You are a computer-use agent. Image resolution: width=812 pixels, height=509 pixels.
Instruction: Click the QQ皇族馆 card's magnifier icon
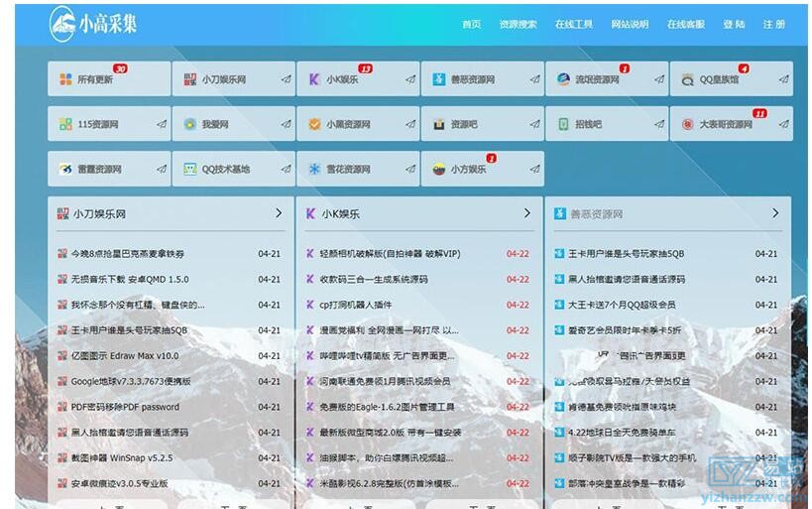(688, 79)
